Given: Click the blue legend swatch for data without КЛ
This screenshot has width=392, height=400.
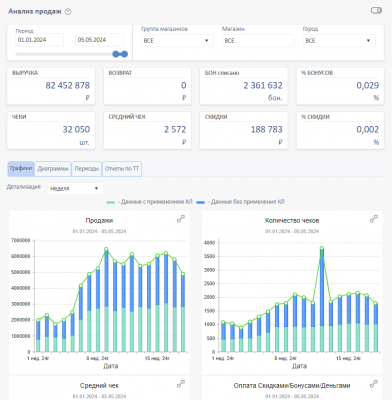Looking at the screenshot, I should (201, 202).
